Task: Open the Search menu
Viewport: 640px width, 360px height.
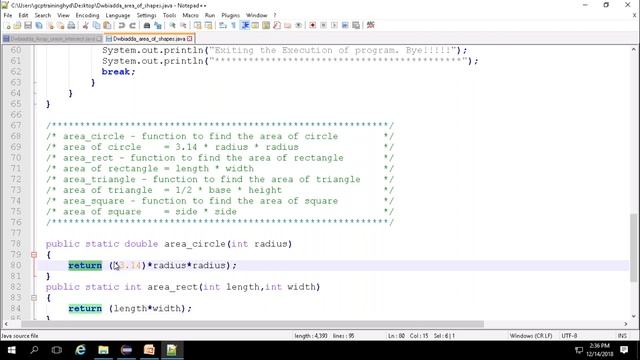Action: click(x=43, y=15)
